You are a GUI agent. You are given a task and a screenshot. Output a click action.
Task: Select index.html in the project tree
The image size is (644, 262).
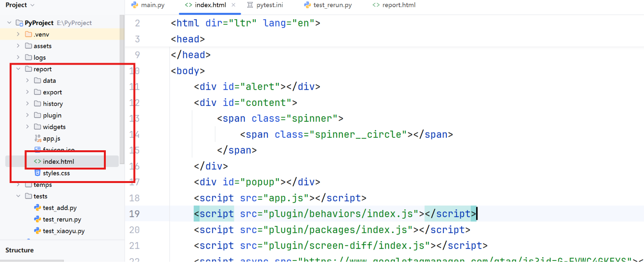58,161
